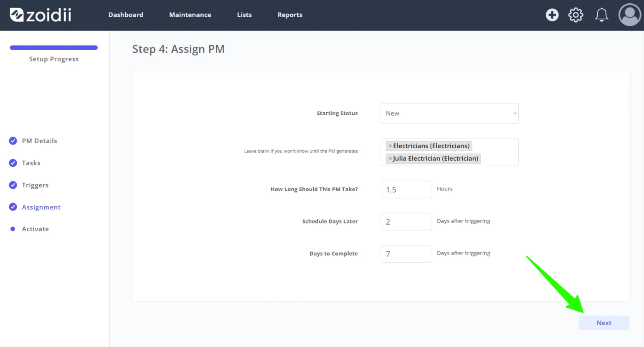
Task: Open the Maintenance menu
Action: point(190,15)
